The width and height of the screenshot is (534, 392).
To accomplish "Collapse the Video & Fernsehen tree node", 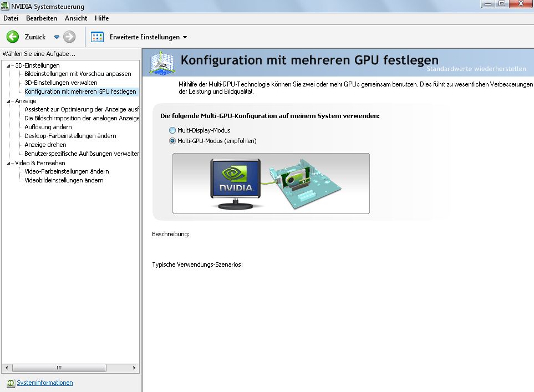I will click(x=8, y=163).
